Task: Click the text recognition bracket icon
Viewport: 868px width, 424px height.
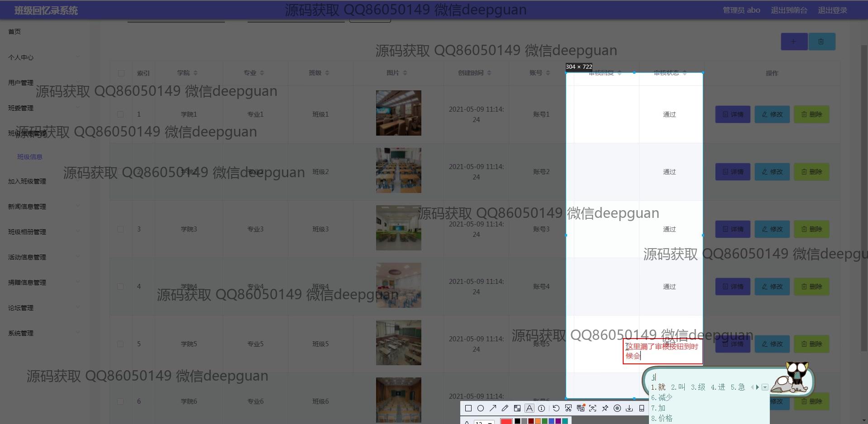Action: [593, 409]
